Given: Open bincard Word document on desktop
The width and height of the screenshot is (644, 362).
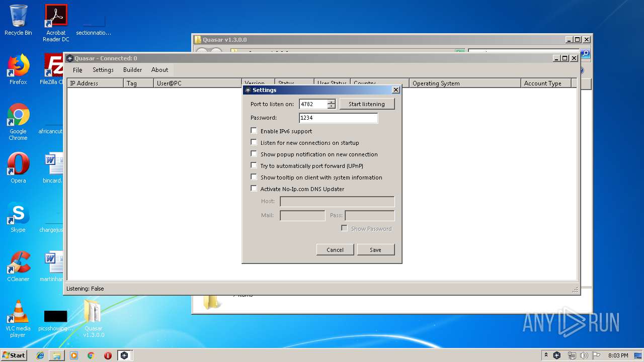Looking at the screenshot, I should (x=52, y=168).
